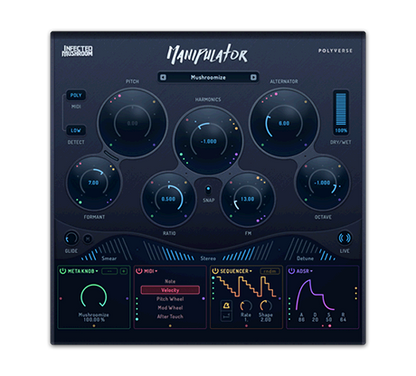Click the previous preset arrow
This screenshot has height=376, width=416.
click(163, 77)
